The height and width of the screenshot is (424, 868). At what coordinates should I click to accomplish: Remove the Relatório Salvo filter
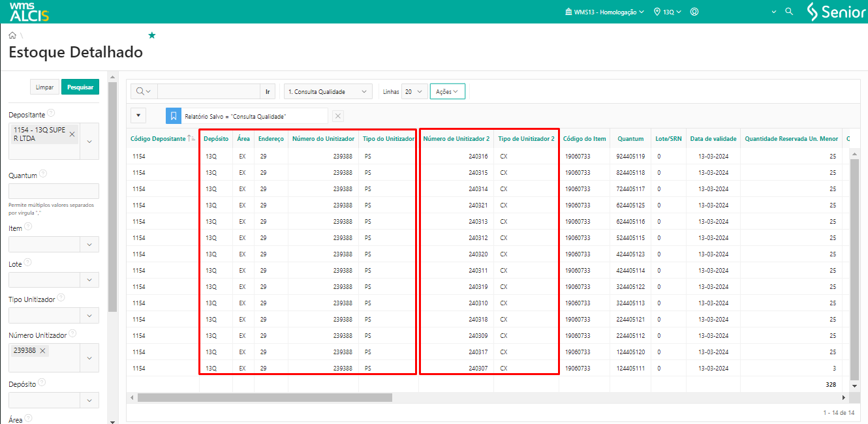point(338,115)
